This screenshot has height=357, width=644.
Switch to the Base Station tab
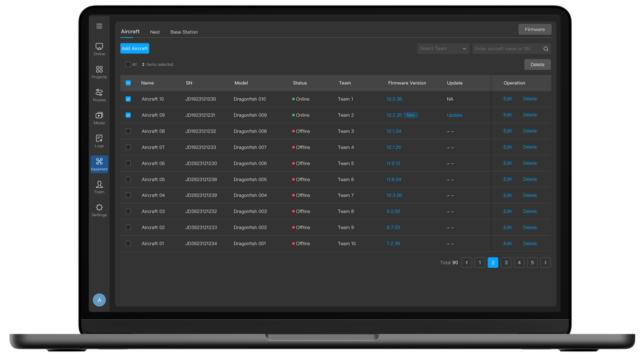pyautogui.click(x=184, y=32)
